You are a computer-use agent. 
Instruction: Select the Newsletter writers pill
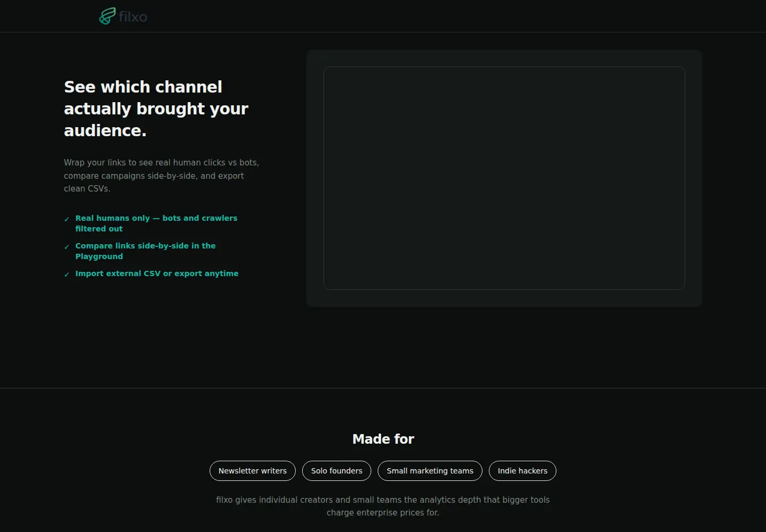(x=253, y=471)
